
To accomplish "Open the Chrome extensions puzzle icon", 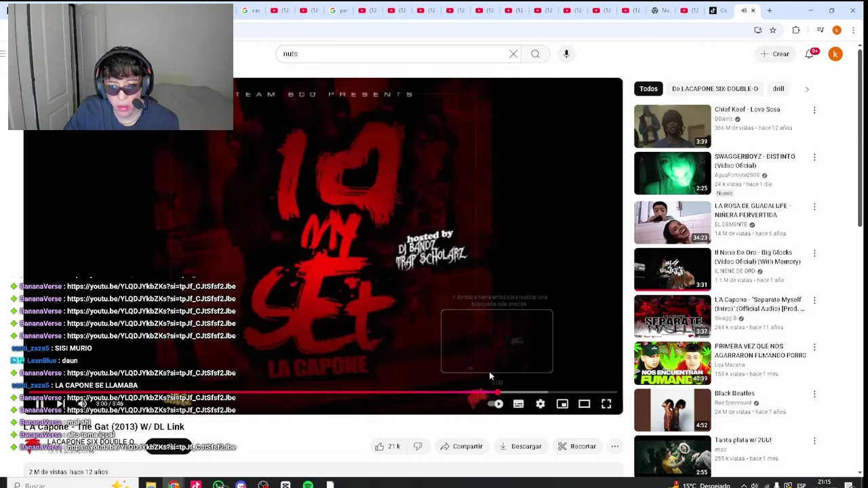I will 796,30.
